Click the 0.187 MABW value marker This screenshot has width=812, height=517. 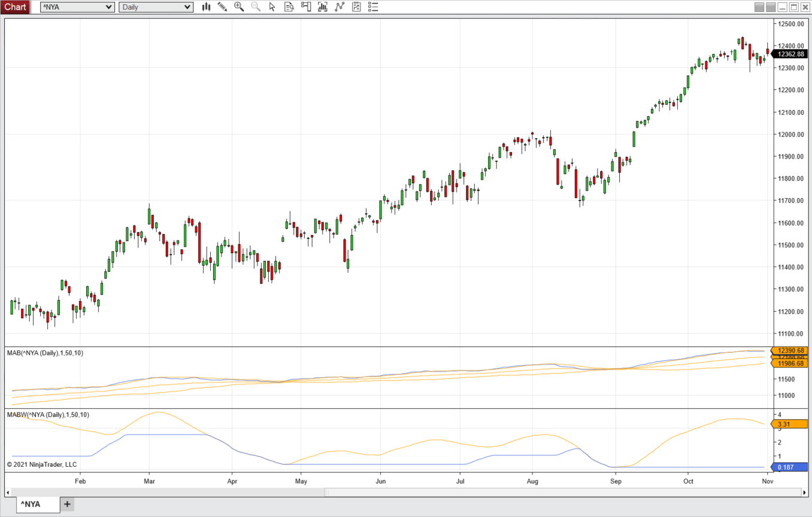tap(790, 467)
